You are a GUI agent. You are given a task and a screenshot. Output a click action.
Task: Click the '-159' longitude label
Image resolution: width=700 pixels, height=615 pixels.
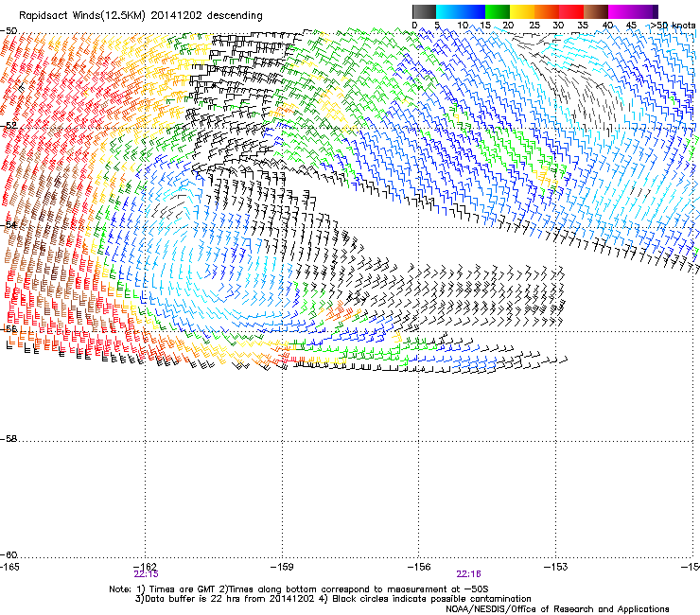point(282,567)
